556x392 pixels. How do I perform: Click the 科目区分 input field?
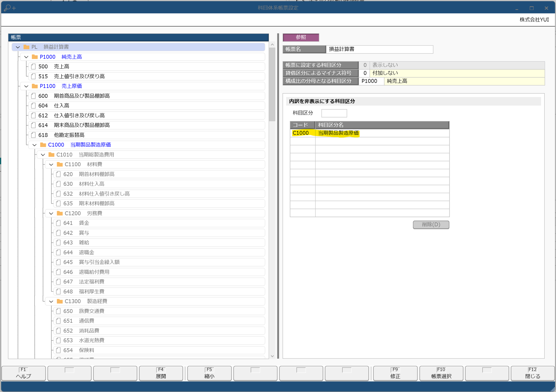(334, 113)
